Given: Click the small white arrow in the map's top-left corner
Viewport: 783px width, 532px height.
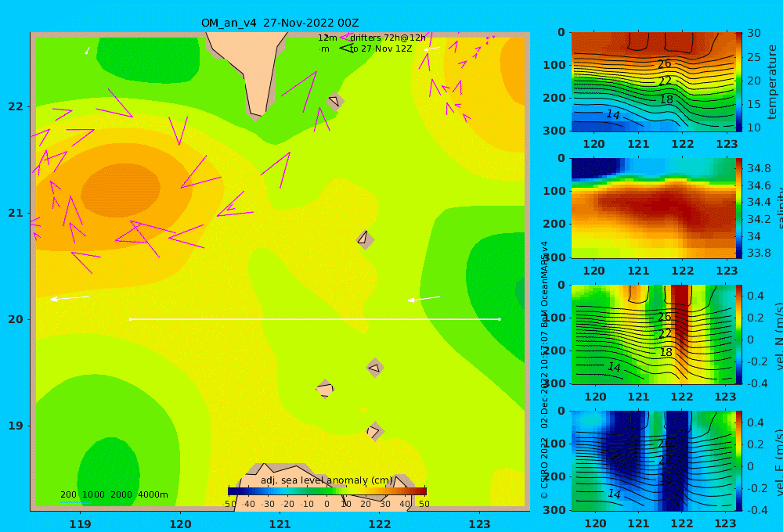Looking at the screenshot, I should tap(88, 50).
